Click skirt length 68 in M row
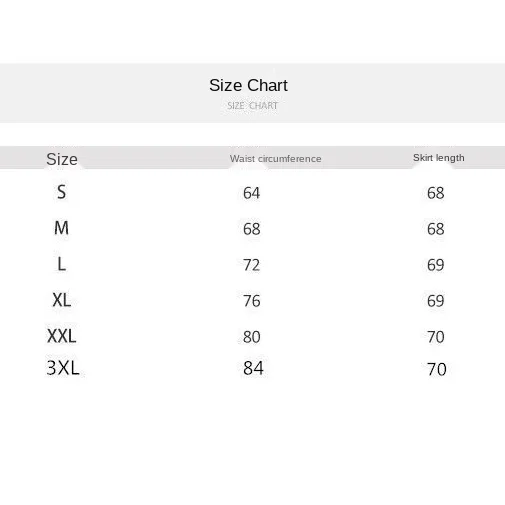The width and height of the screenshot is (505, 505). click(435, 229)
